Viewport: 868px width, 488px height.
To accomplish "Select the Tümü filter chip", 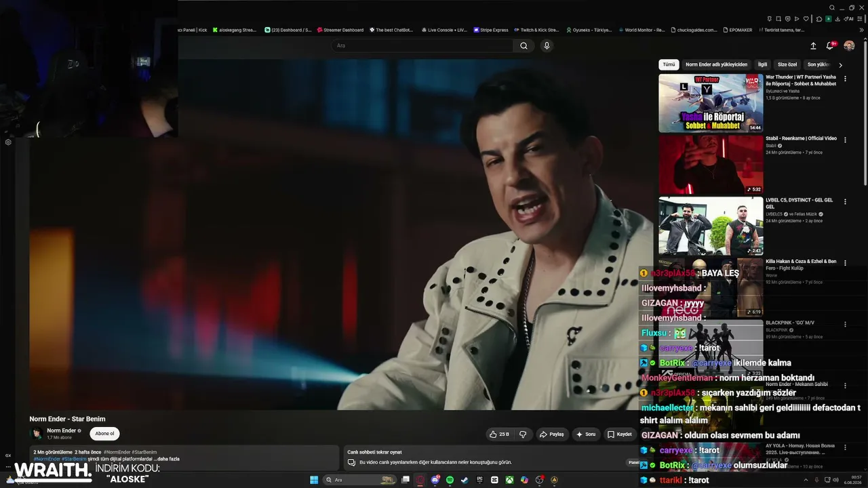I will coord(669,64).
